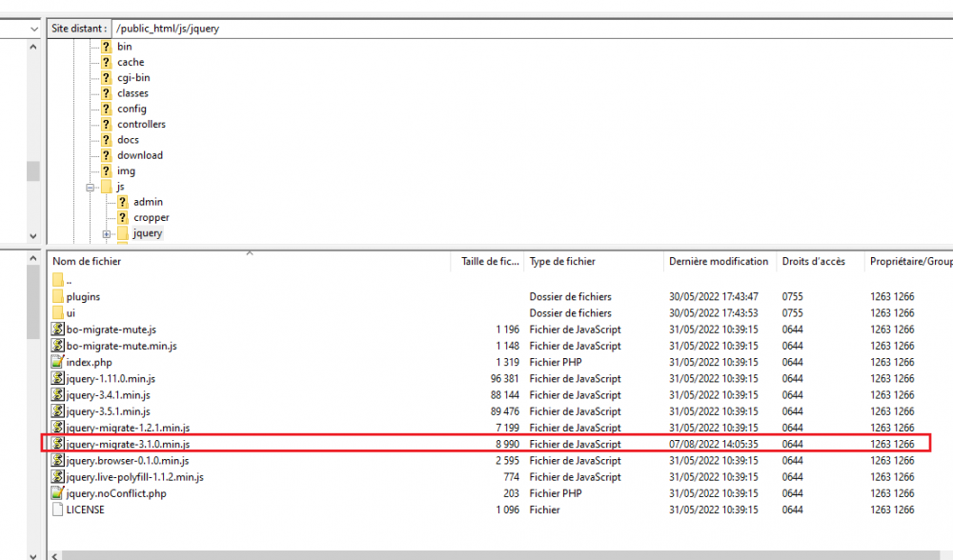This screenshot has width=953, height=560.
Task: Open the dropdown arrow left of Site distant
Action: (34, 29)
